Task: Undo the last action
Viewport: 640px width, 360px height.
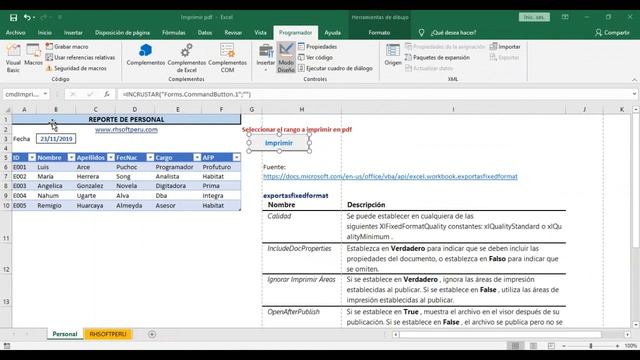Action: pos(27,17)
